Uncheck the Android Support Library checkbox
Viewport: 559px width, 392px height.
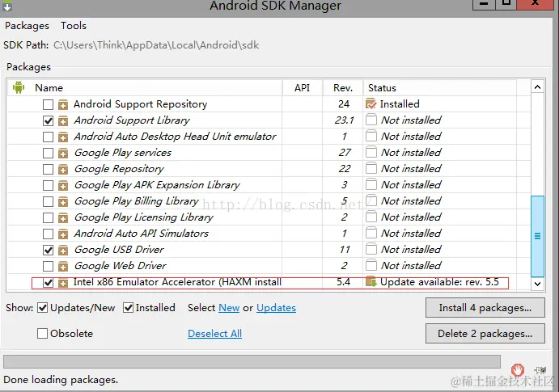(x=48, y=120)
